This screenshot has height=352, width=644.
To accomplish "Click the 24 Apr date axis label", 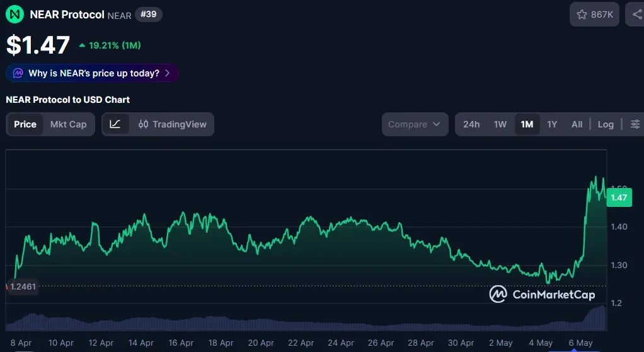I will pyautogui.click(x=341, y=343).
